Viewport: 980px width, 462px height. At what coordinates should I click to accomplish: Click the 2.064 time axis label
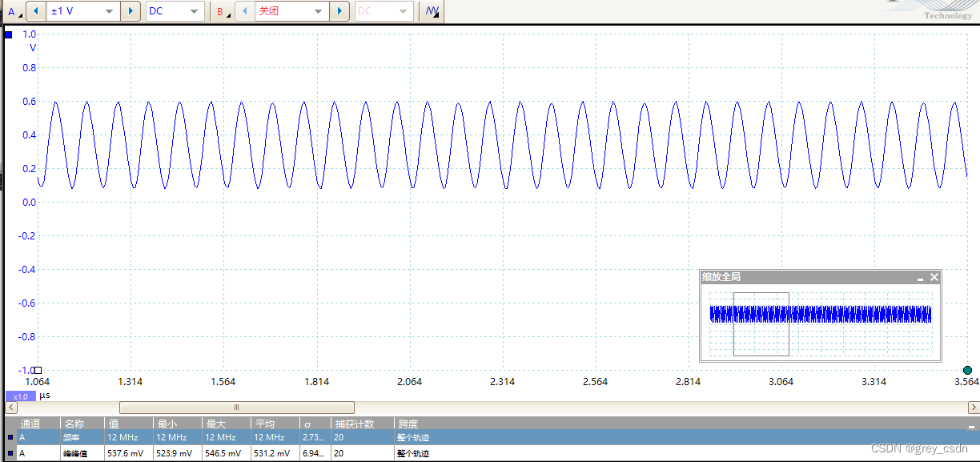pos(409,382)
